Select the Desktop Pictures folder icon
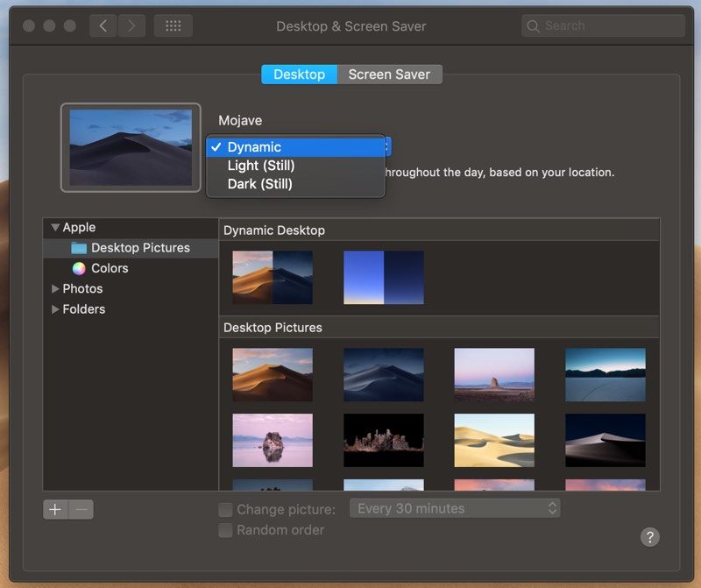Image resolution: width=701 pixels, height=588 pixels. (79, 248)
